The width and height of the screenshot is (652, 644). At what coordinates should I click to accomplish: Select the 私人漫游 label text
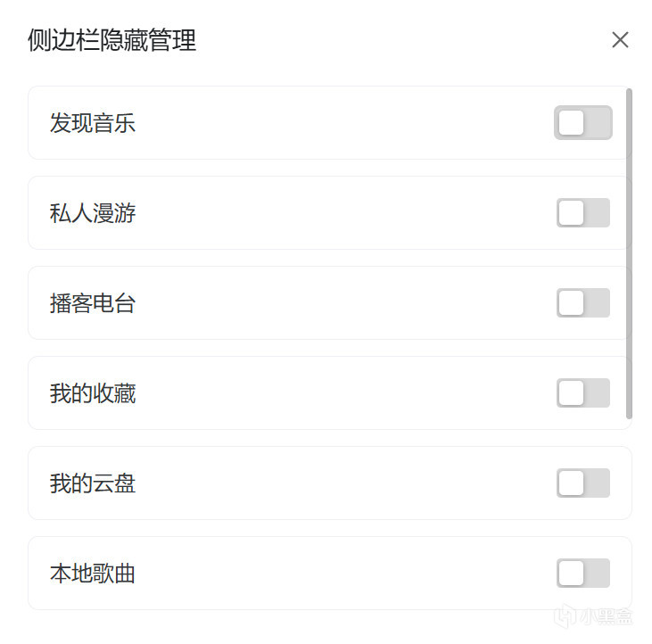point(93,213)
